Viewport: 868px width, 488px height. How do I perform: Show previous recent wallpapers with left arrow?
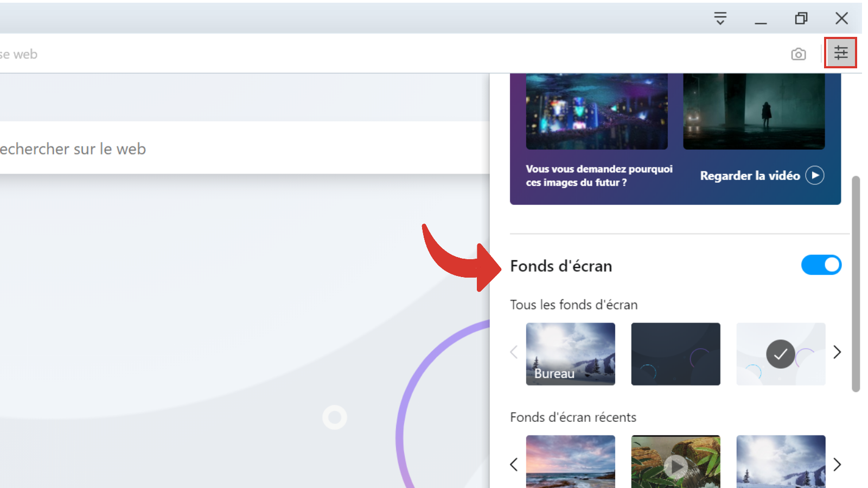[514, 465]
